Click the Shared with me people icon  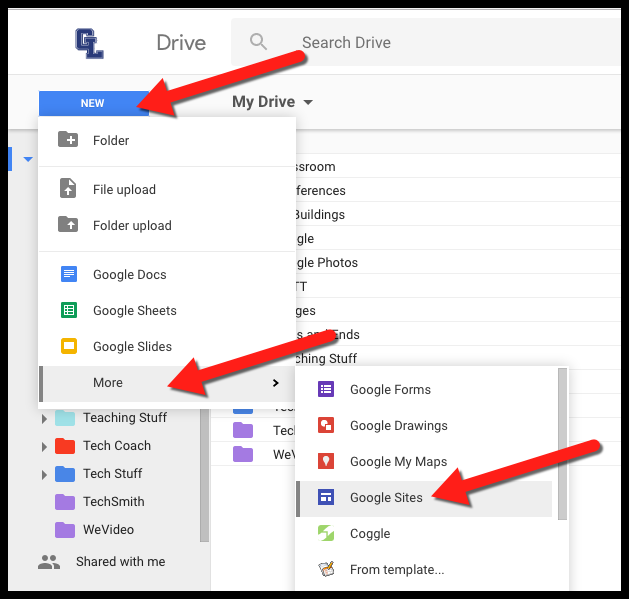click(x=49, y=562)
